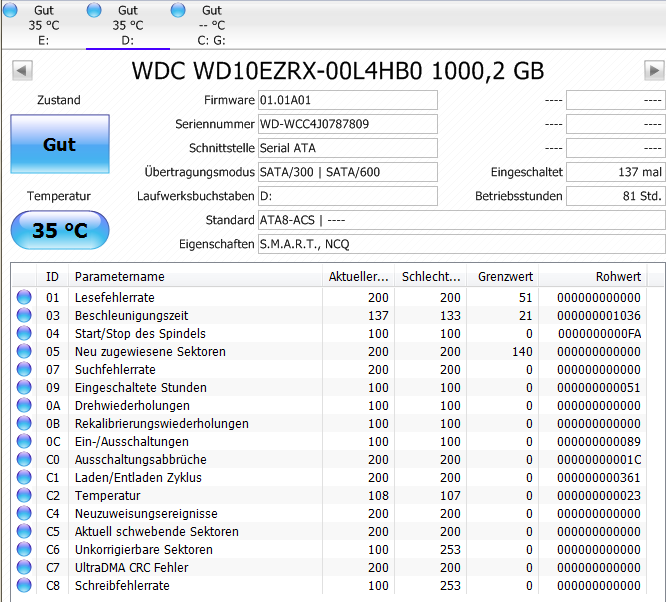666x602 pixels.
Task: Click the Übertragungsmodus field SATA/300 | SATA/600
Action: (x=348, y=172)
